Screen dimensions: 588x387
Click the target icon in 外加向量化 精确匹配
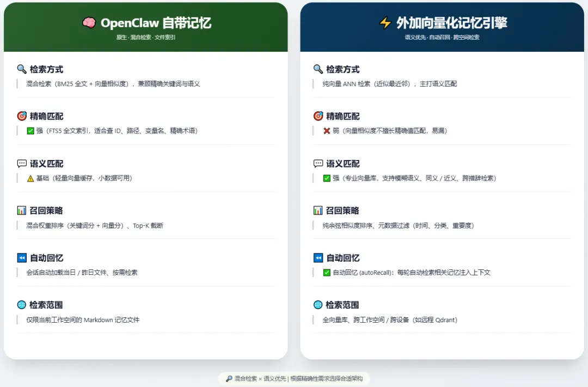point(318,116)
